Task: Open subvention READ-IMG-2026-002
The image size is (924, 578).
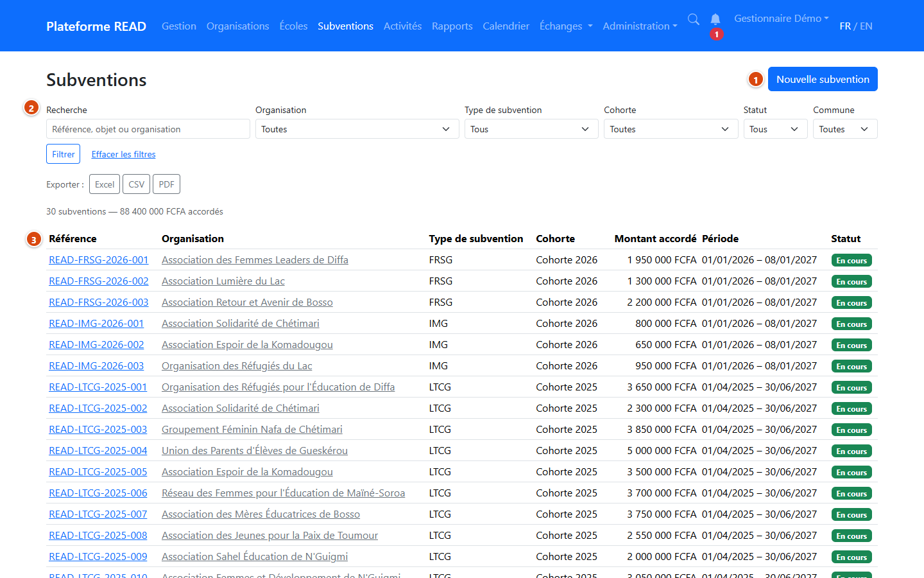Action: [96, 344]
